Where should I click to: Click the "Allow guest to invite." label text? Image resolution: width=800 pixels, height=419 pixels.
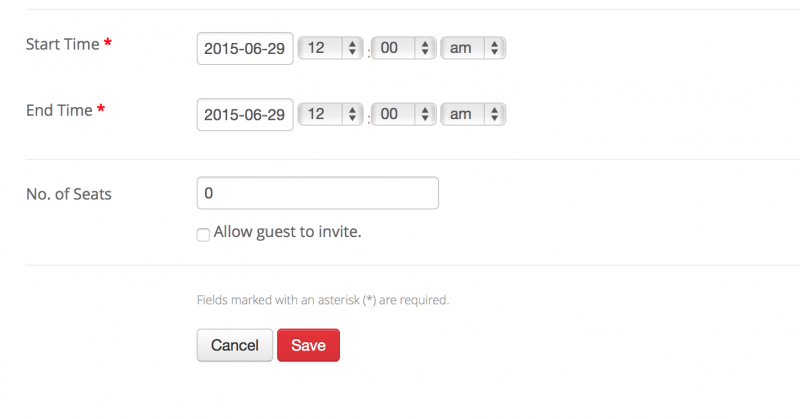[287, 232]
